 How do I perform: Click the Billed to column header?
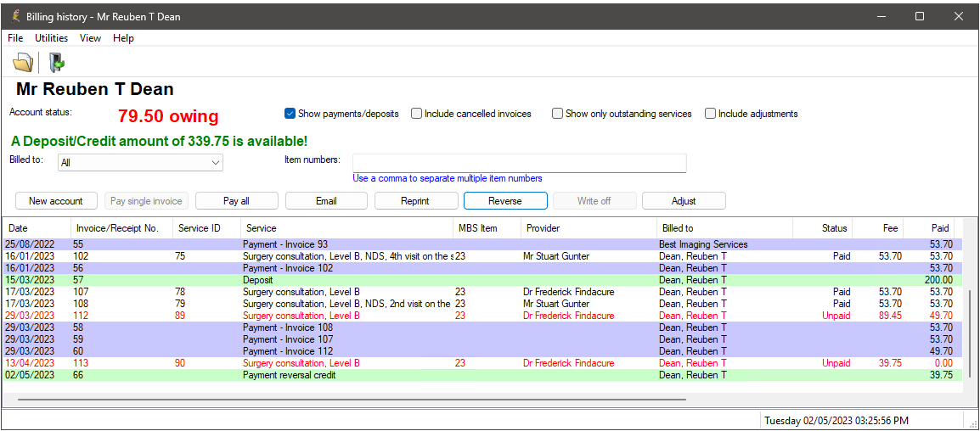click(x=725, y=228)
